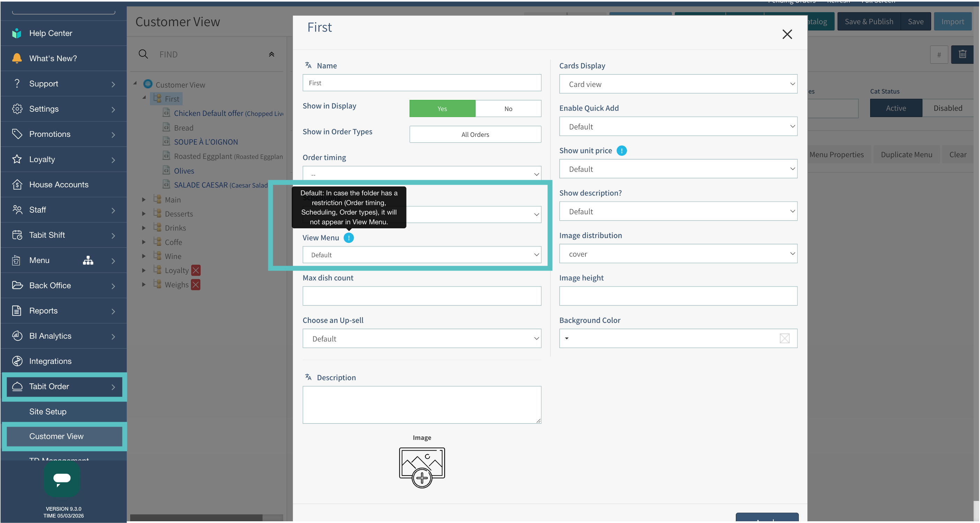Set Show in Display to Yes
The image size is (980, 523).
tap(442, 109)
